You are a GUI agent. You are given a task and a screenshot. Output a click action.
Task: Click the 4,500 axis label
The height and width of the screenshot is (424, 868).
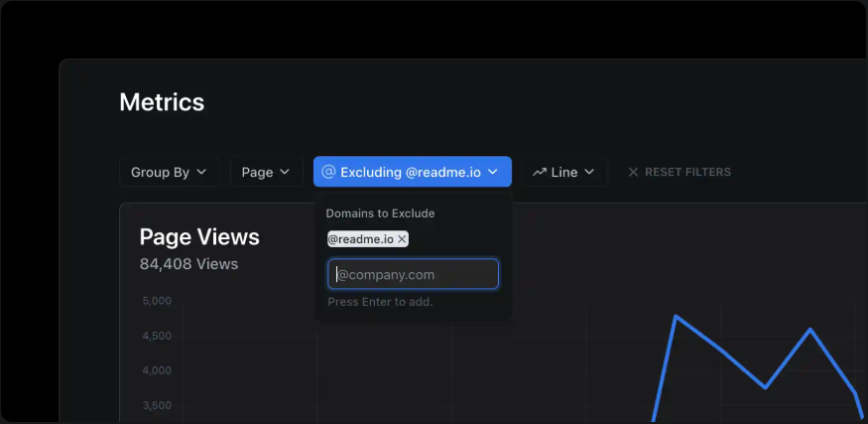click(x=157, y=336)
